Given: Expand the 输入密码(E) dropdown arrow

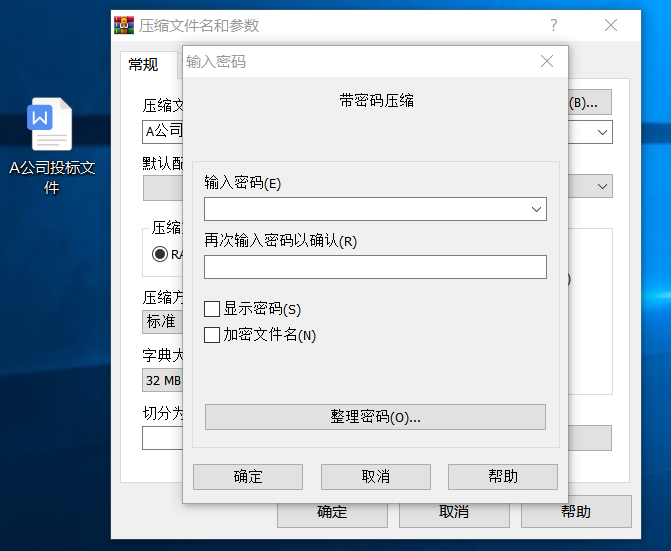Looking at the screenshot, I should (x=536, y=209).
